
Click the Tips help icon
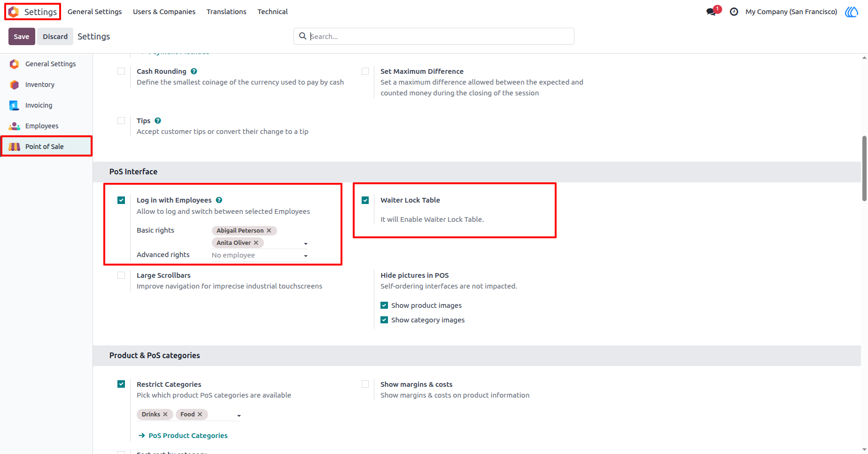point(158,121)
